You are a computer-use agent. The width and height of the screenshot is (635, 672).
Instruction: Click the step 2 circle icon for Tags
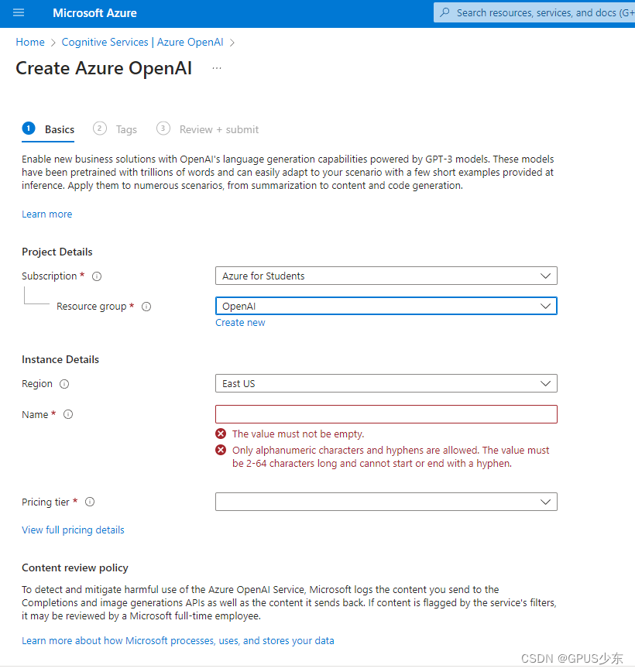click(99, 129)
